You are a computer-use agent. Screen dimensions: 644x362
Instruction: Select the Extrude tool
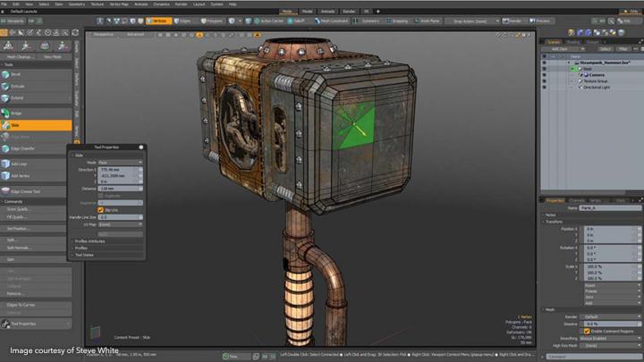coord(36,86)
